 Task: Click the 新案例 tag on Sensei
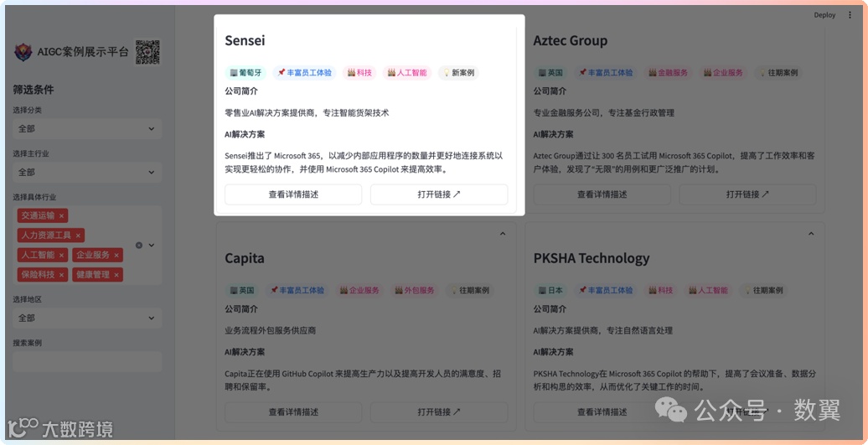pyautogui.click(x=458, y=73)
